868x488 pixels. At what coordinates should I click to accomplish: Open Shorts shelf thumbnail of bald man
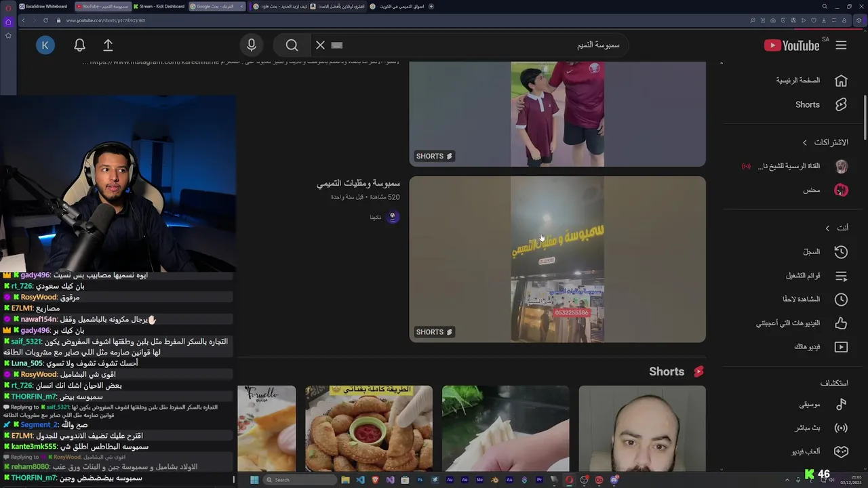(x=642, y=428)
